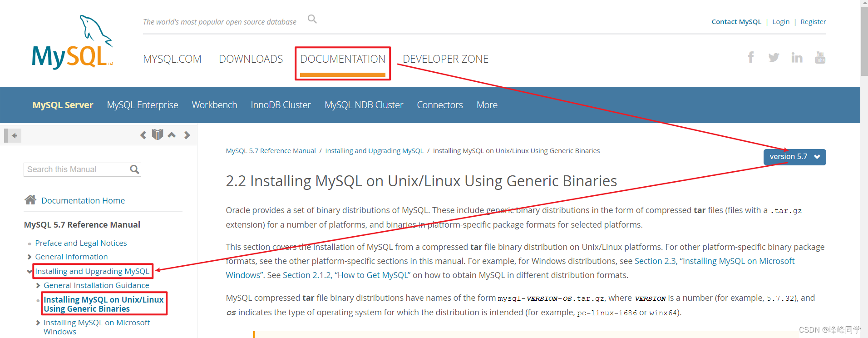Screen dimensions: 868x338
Task: Go to previous manual page chevron
Action: coord(143,135)
